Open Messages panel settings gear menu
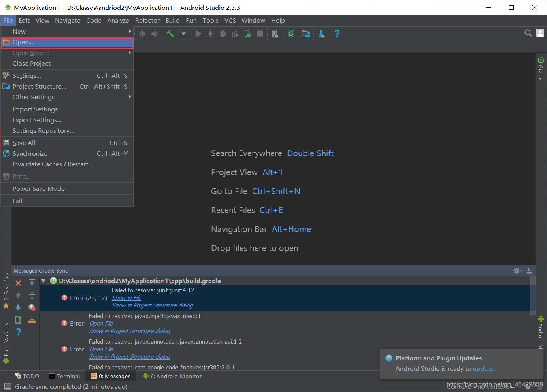Image resolution: width=547 pixels, height=392 pixels. (517, 271)
